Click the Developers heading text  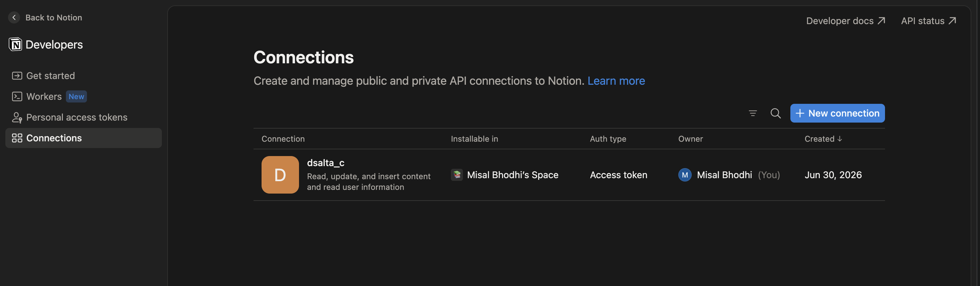click(x=54, y=45)
